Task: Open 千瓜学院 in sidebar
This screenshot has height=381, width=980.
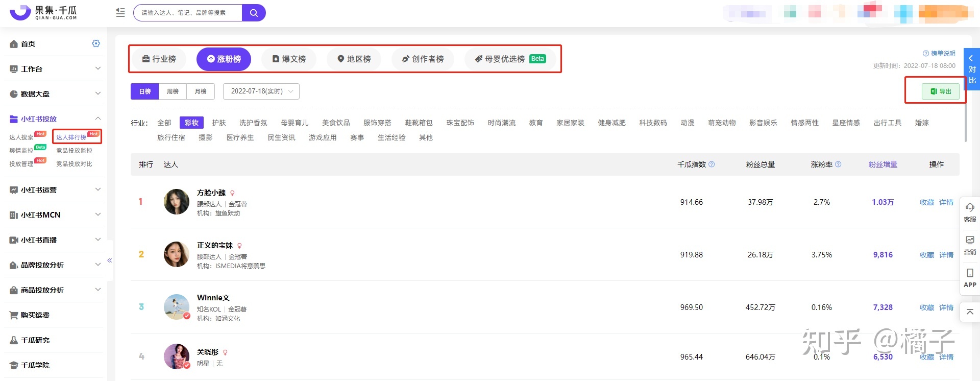Action: [x=35, y=365]
